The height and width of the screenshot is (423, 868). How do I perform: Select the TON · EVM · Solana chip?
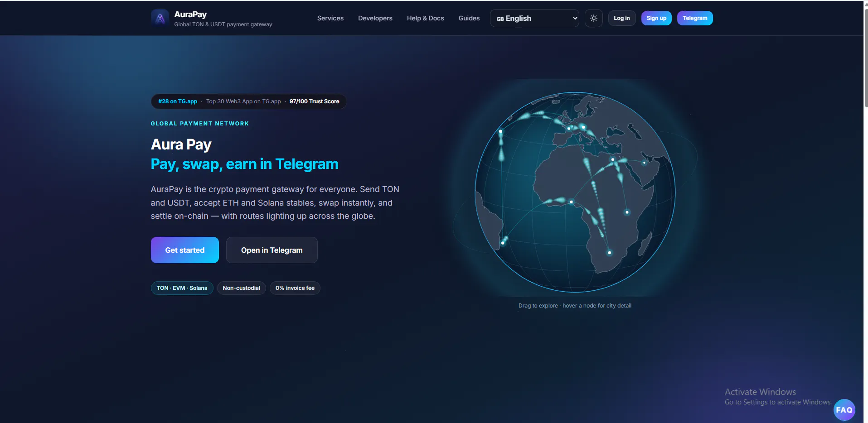(x=182, y=288)
